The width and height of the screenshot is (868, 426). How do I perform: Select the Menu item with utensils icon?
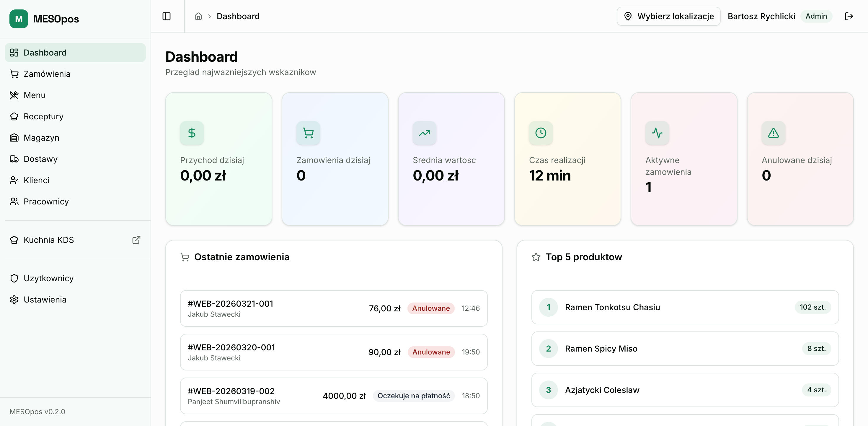tap(34, 95)
